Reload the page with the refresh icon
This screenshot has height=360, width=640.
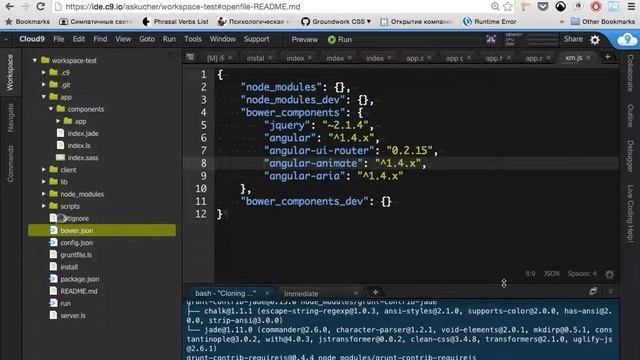pyautogui.click(x=40, y=7)
